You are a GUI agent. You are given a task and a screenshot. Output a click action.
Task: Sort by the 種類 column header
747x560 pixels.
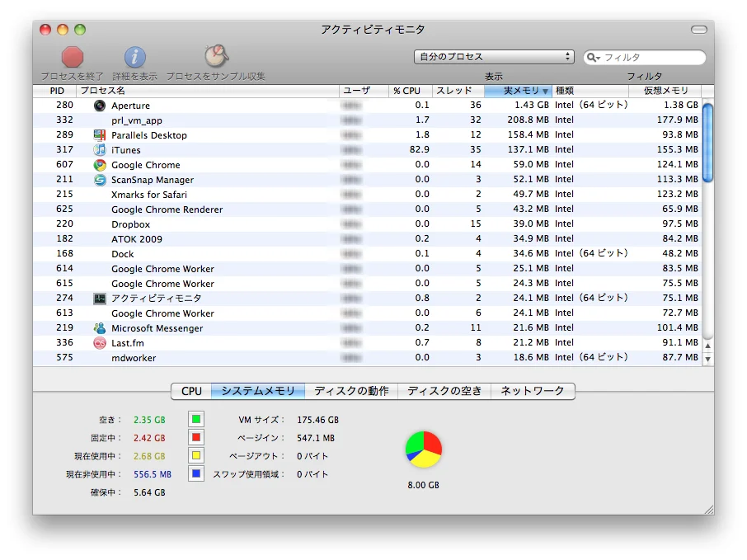point(590,91)
